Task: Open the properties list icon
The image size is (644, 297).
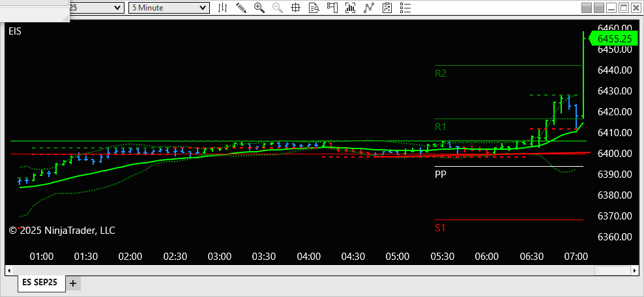Action: coord(405,7)
